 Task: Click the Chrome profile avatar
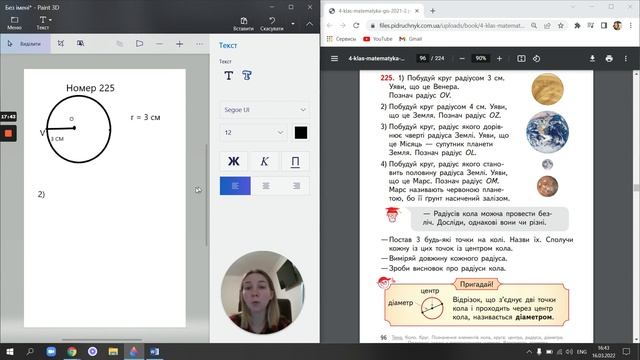tap(617, 25)
